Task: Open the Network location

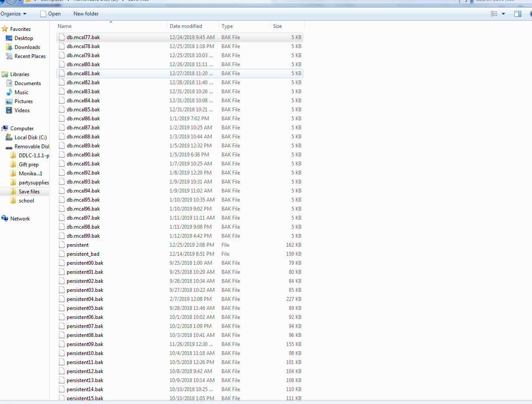Action: coord(19,218)
